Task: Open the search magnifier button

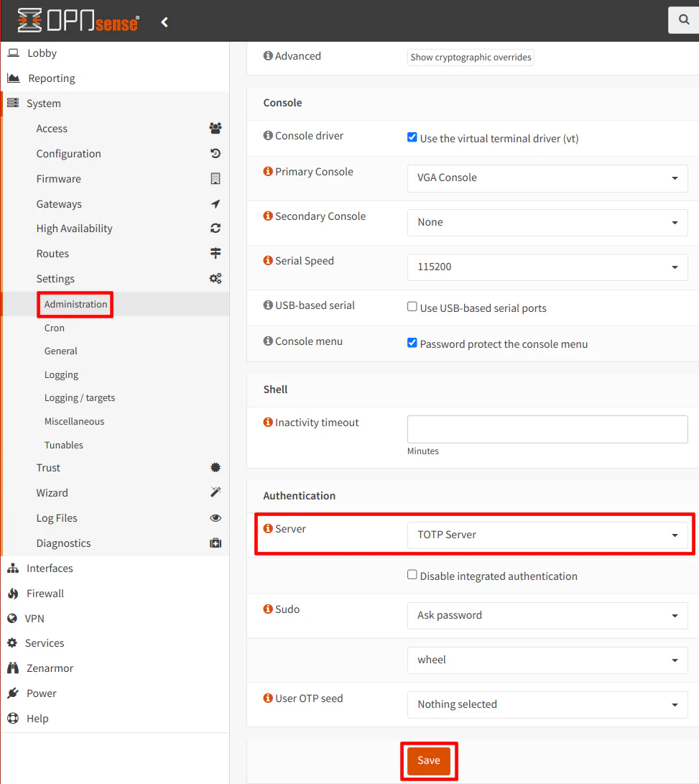Action: click(x=683, y=19)
